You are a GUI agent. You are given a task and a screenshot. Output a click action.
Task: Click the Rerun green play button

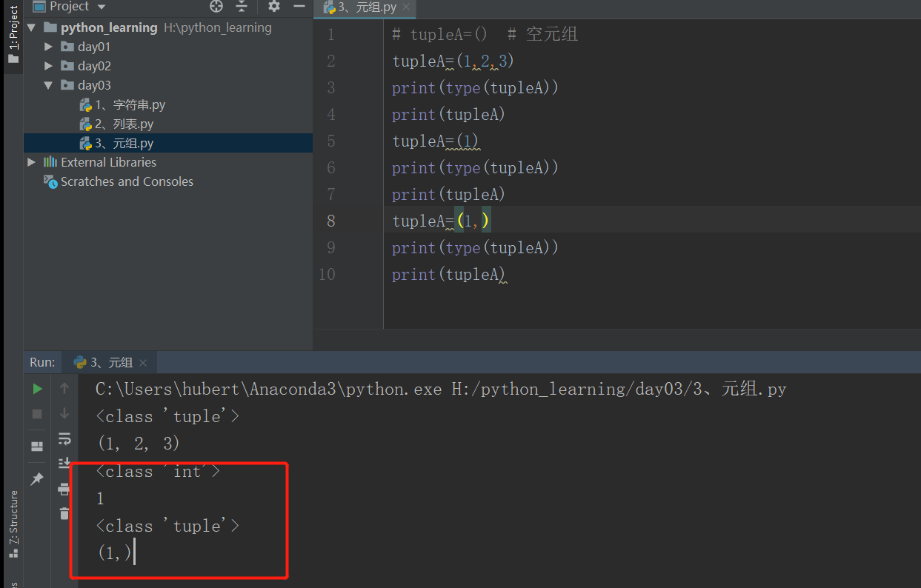(37, 389)
